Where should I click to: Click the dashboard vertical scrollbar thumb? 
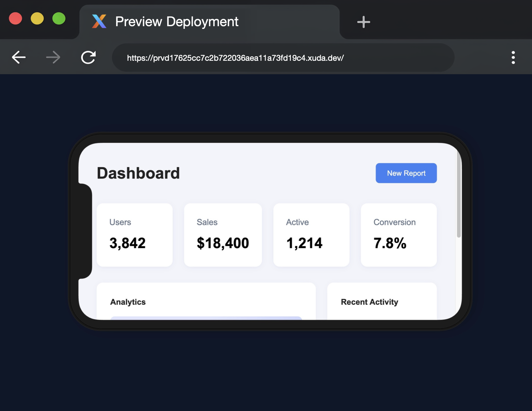coord(458,195)
